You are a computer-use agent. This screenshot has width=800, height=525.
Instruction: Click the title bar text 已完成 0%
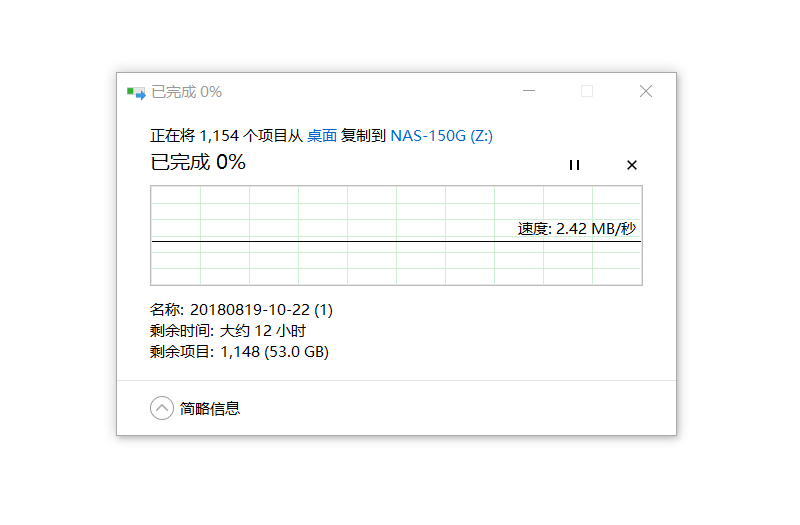coord(186,92)
